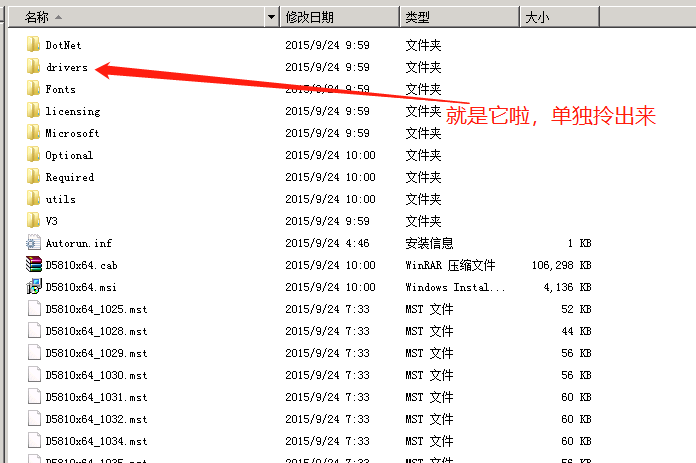Select the Microsoft folder icon
This screenshot has width=696, height=463.
coord(33,133)
